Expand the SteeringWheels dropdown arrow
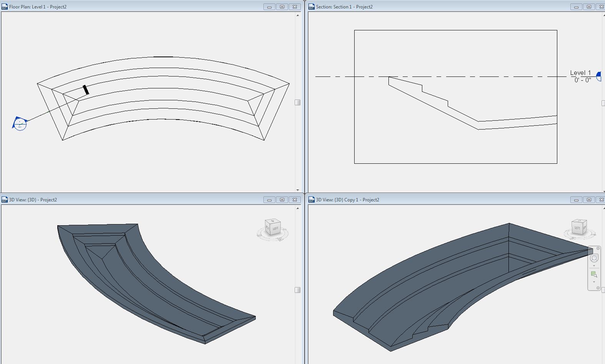The image size is (605, 364). [594, 266]
